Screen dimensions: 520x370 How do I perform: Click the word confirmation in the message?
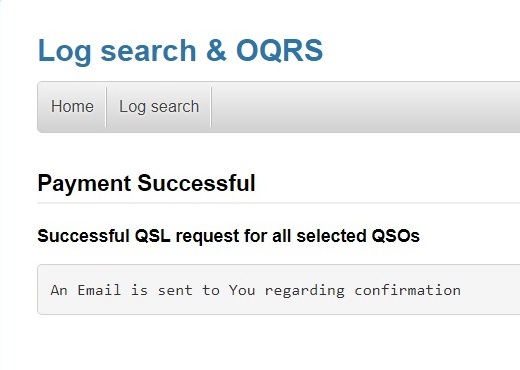407,290
